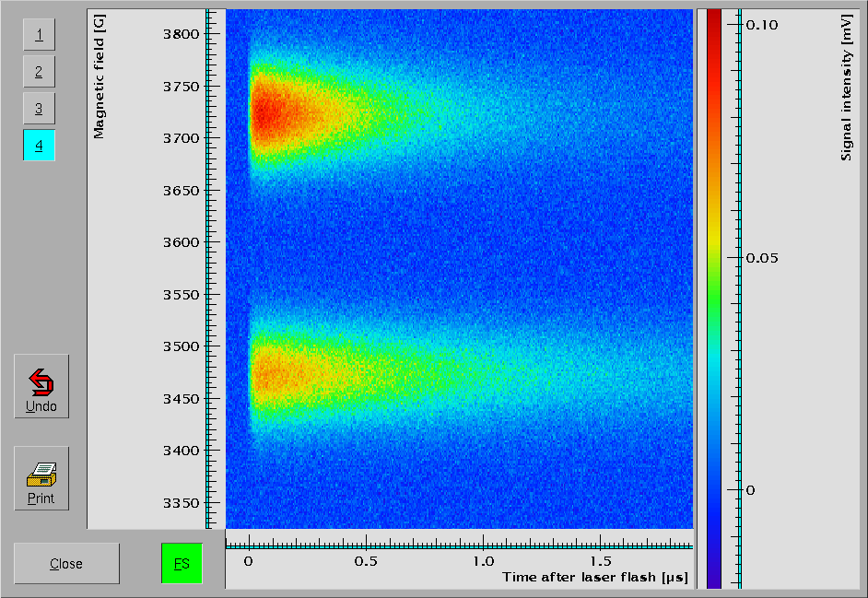Switch to view button 3
The width and height of the screenshot is (868, 598).
tap(39, 109)
